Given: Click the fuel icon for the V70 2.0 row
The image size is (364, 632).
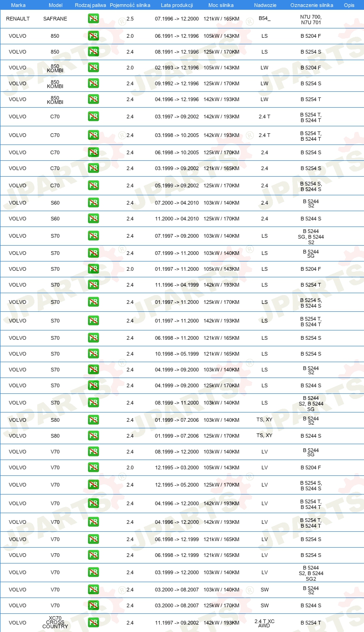Looking at the screenshot, I should 93,467.
